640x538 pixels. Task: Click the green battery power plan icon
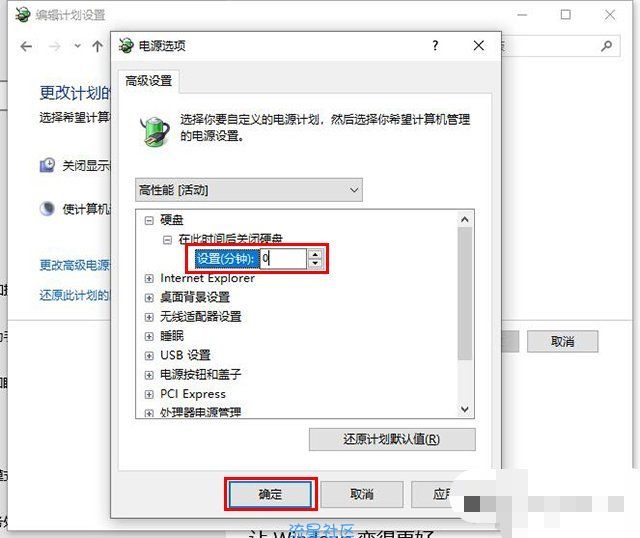click(155, 131)
